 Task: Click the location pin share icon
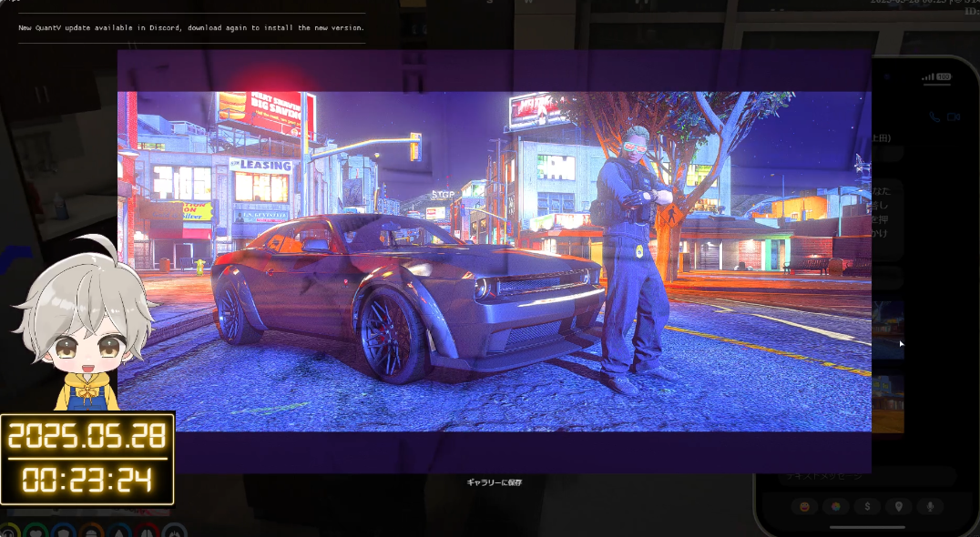(898, 506)
